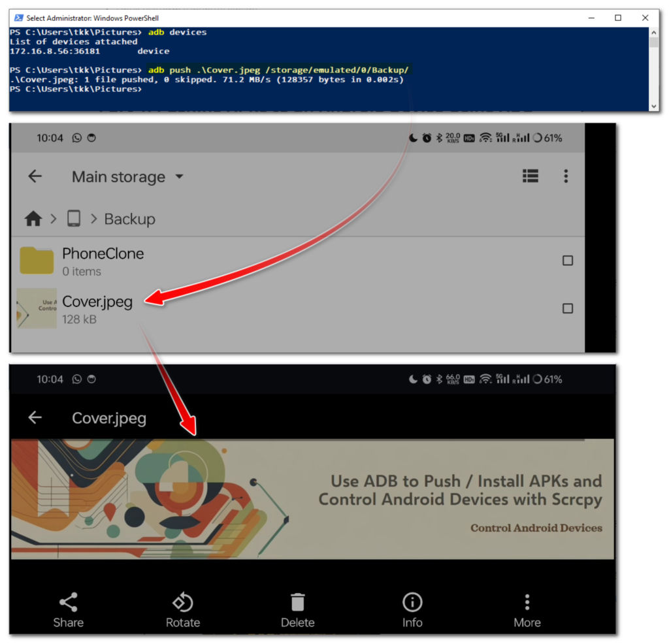Go to the Home breadcrumb icon
The image size is (669, 644).
tap(33, 219)
